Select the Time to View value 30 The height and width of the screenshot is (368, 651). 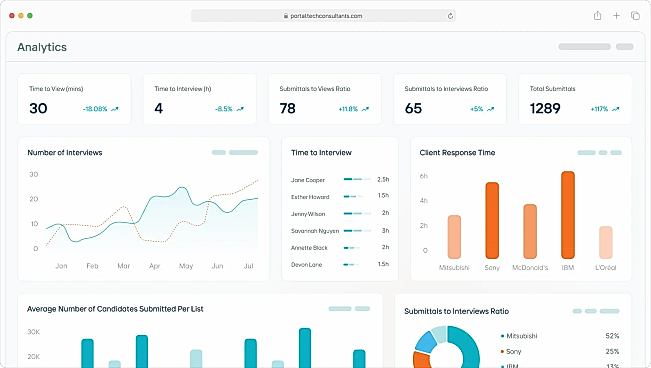click(38, 108)
